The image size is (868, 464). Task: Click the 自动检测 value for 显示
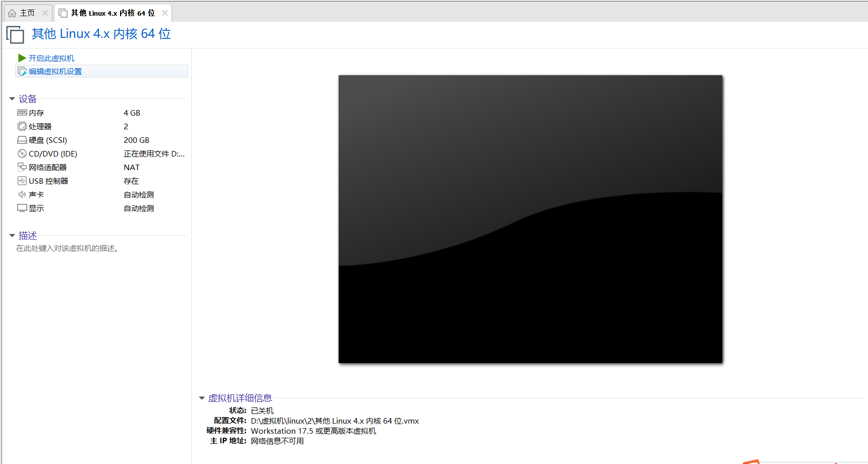139,209
